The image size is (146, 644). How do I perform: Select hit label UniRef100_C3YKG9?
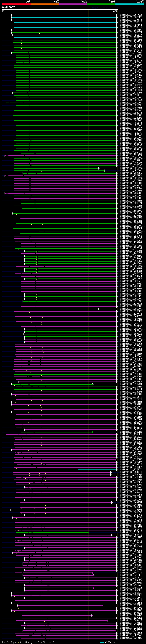coord(131,75)
